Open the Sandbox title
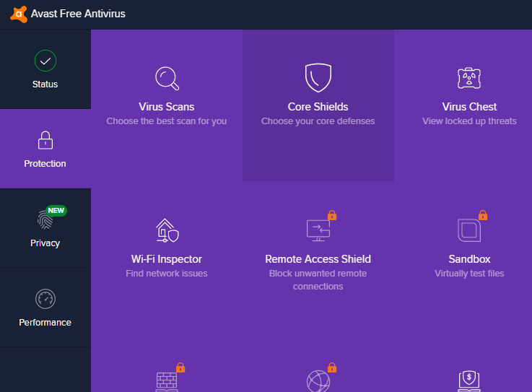Viewport: 532px width, 392px height. [x=469, y=259]
